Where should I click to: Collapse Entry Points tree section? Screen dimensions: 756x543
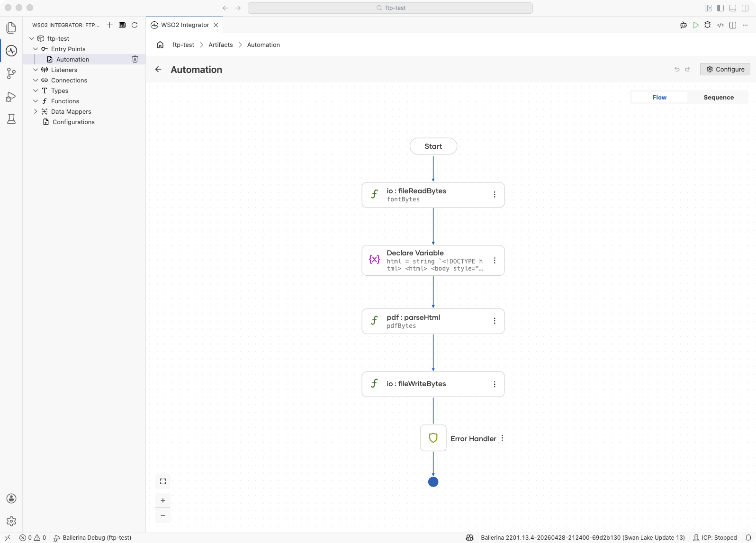click(36, 49)
